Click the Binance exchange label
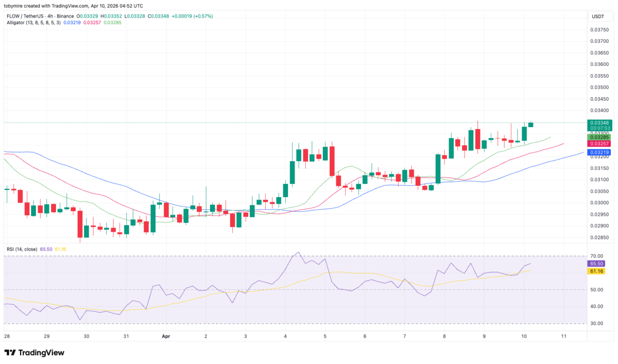Screen dimensions: 618x364 point(65,16)
